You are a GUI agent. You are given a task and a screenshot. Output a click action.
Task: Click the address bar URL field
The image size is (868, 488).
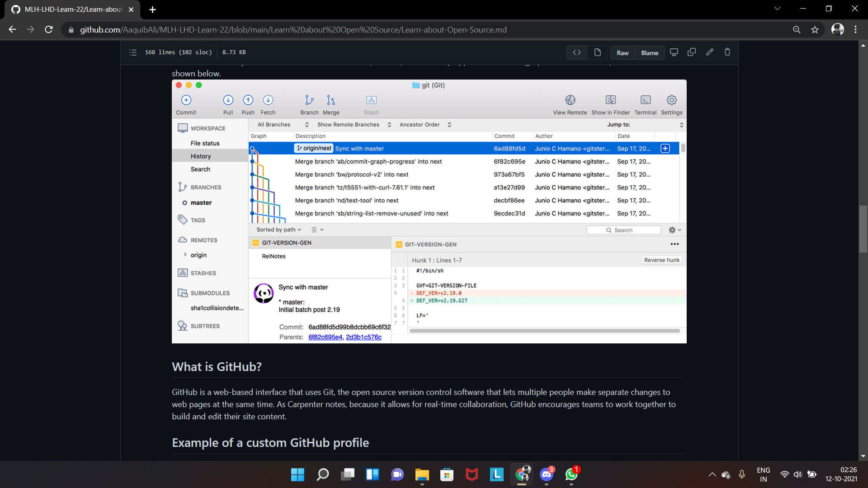click(293, 30)
